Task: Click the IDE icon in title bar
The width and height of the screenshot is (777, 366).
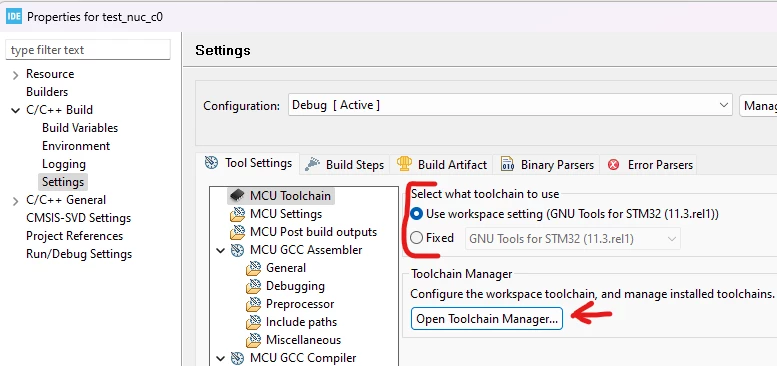Action: [x=14, y=16]
